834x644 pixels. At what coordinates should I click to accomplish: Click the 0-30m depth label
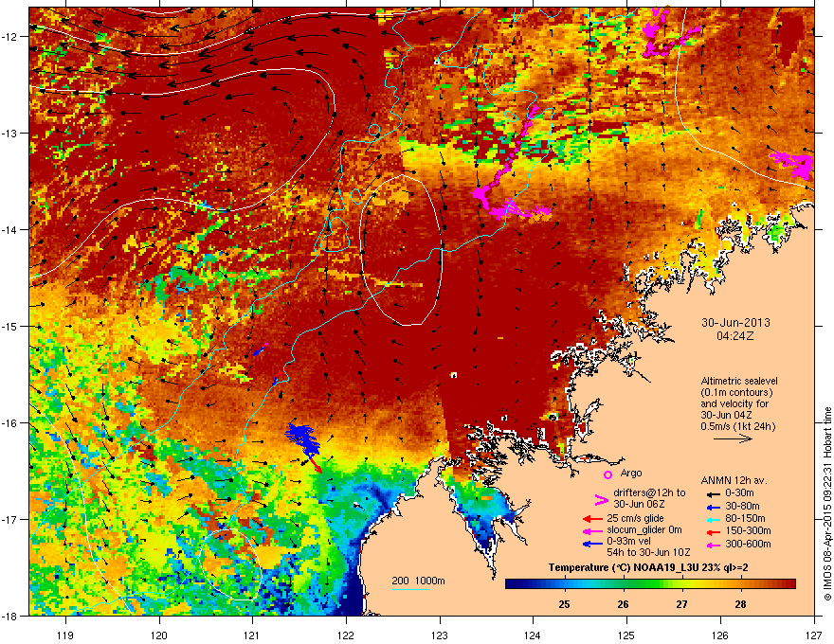pos(739,493)
